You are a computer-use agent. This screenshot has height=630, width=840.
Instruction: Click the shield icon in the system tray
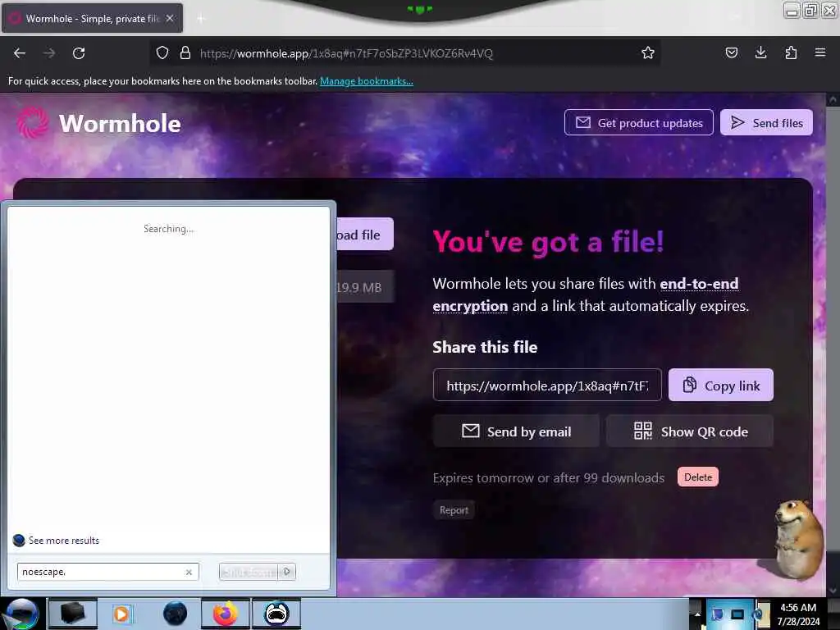[x=717, y=614]
